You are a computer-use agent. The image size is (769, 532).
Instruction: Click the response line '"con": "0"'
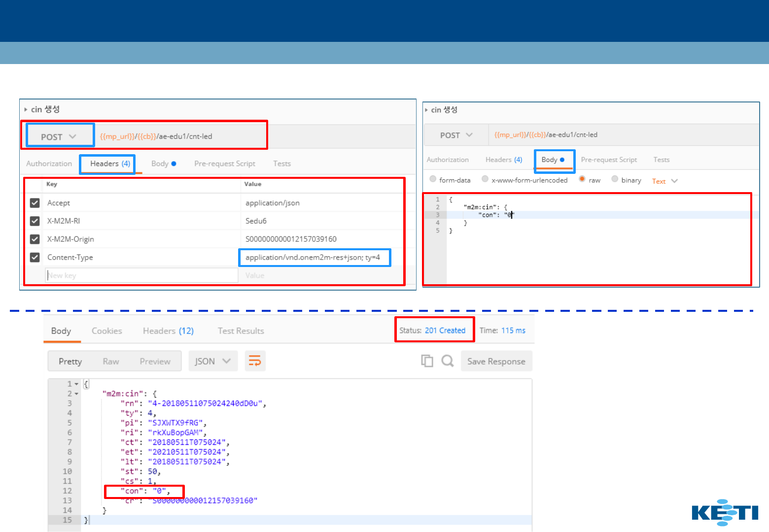click(x=145, y=491)
